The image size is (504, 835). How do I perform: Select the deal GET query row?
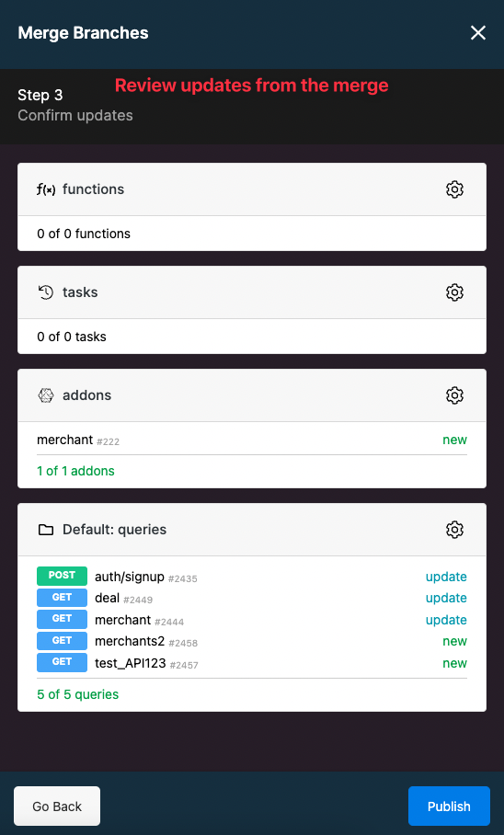coord(252,598)
